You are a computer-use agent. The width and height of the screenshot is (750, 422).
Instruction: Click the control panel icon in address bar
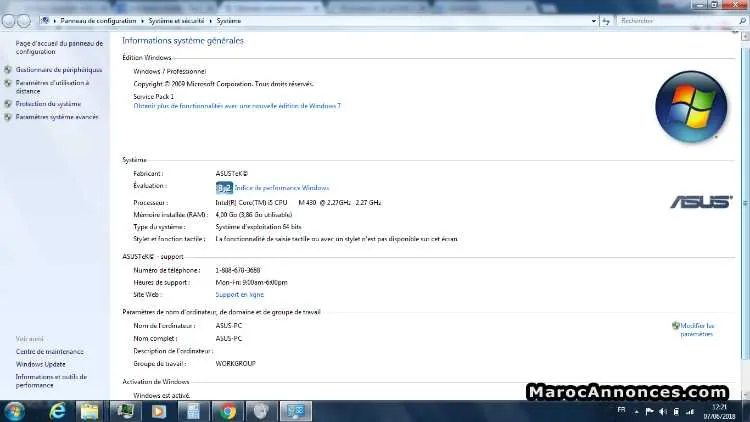[44, 21]
